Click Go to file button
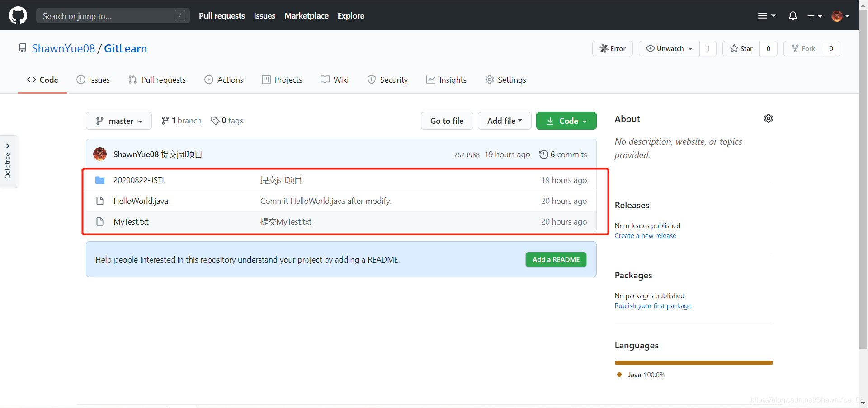The image size is (868, 408). (x=447, y=121)
